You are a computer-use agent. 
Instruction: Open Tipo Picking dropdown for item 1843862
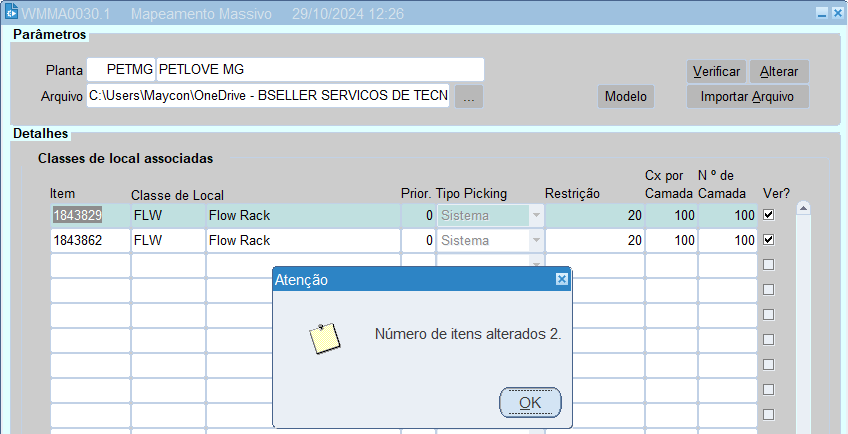point(536,240)
